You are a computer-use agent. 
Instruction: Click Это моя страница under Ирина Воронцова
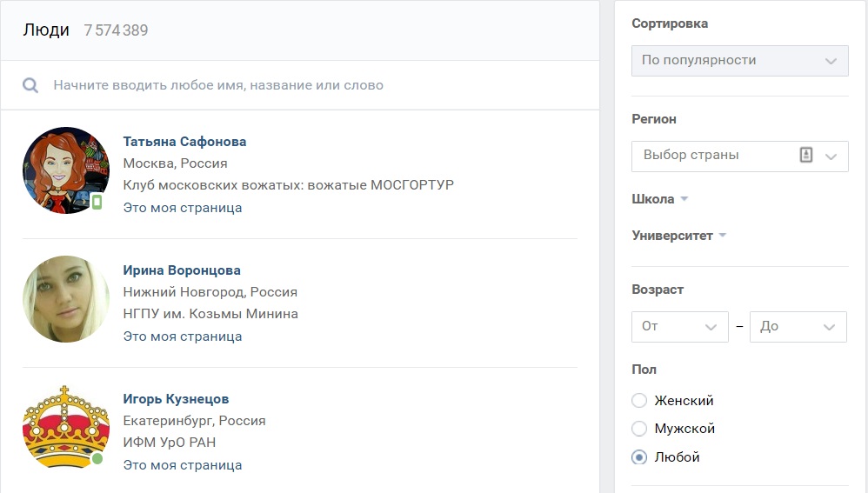pyautogui.click(x=182, y=336)
